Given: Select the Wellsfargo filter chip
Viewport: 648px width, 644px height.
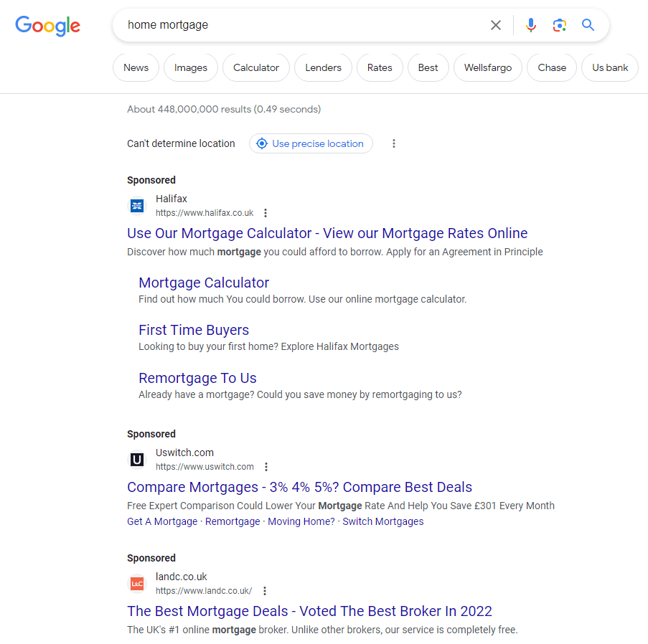Looking at the screenshot, I should tap(488, 67).
